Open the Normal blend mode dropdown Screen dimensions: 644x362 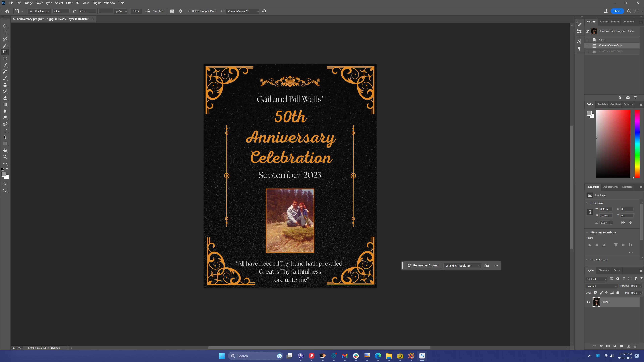click(x=602, y=286)
